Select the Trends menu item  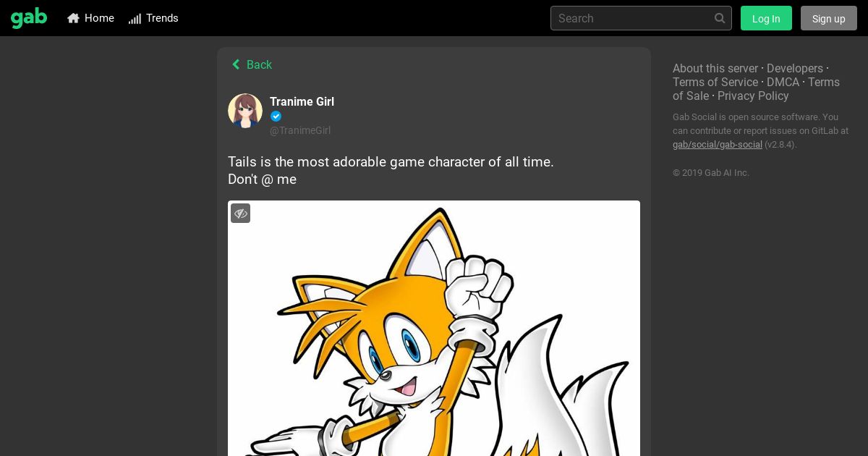point(153,18)
